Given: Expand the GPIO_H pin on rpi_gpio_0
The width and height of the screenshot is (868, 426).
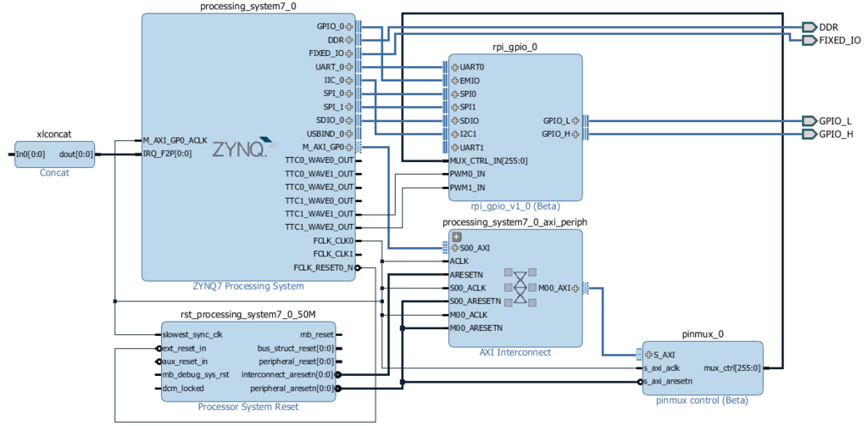Looking at the screenshot, I should coord(576,134).
